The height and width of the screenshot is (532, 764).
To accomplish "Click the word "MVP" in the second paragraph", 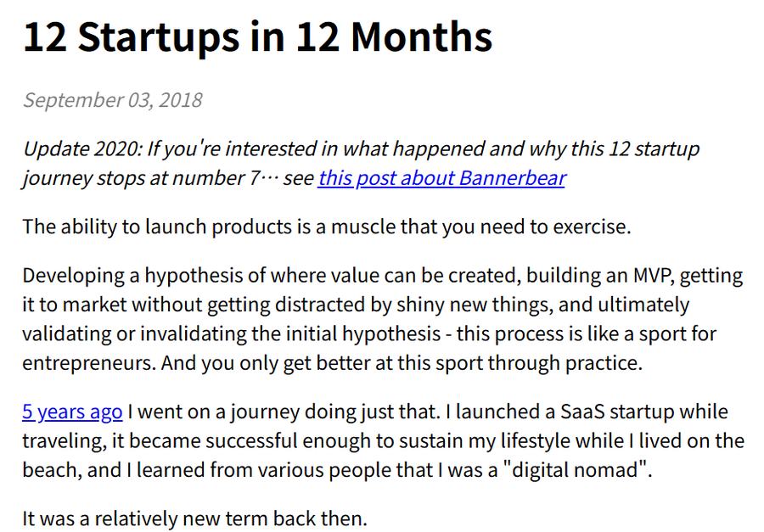I will coord(654,276).
